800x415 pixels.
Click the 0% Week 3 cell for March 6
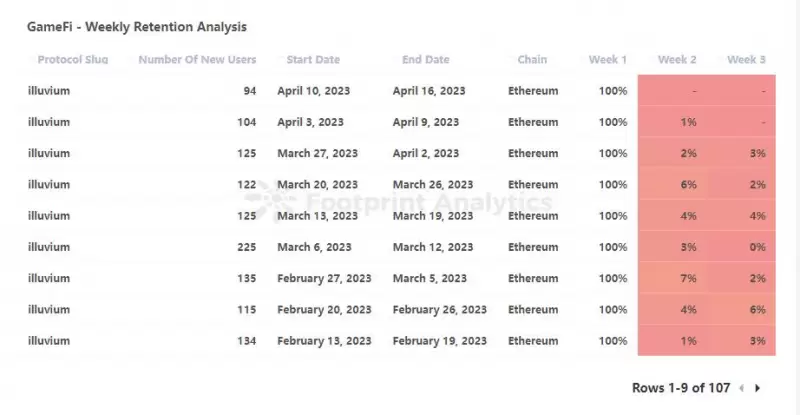click(x=741, y=247)
